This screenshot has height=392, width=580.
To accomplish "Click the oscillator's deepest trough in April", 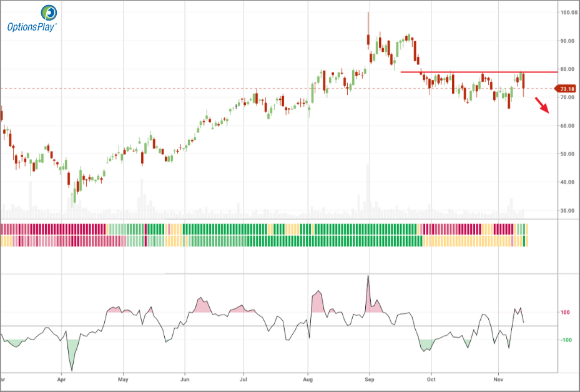I will coord(72,368).
